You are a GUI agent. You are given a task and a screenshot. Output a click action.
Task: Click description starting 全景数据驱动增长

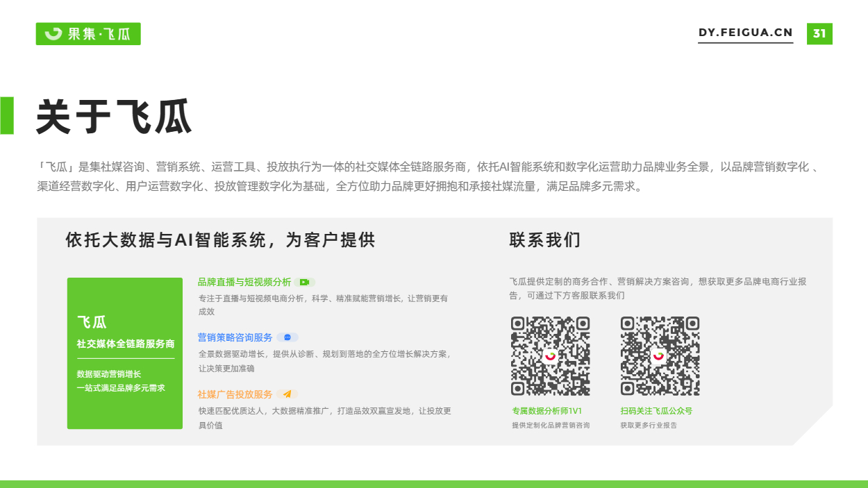click(x=324, y=361)
